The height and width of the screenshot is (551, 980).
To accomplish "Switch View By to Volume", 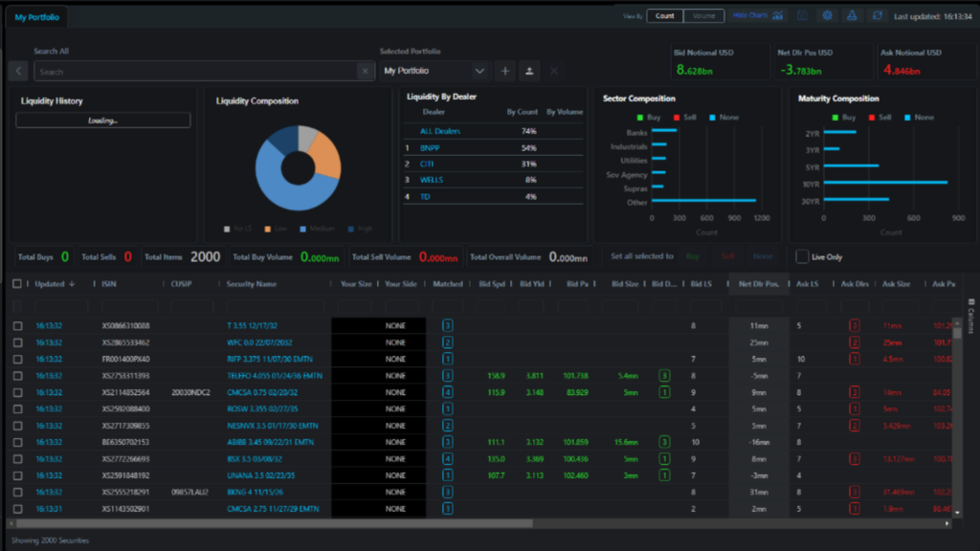I will click(x=703, y=15).
